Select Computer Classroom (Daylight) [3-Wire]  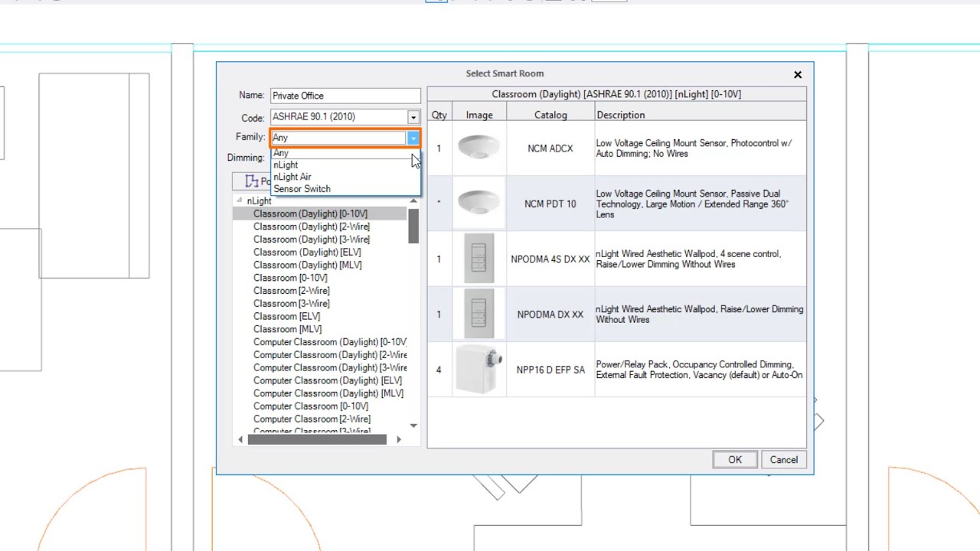tap(330, 368)
